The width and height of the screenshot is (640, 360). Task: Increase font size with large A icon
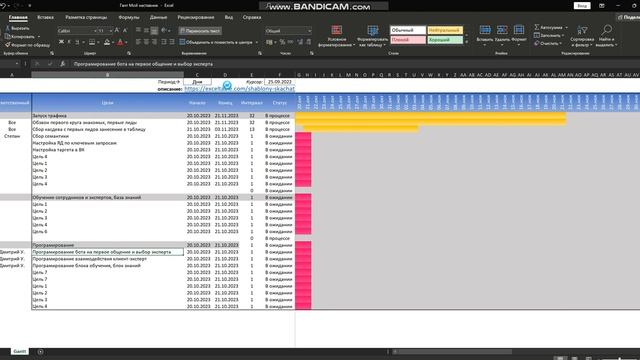click(117, 31)
